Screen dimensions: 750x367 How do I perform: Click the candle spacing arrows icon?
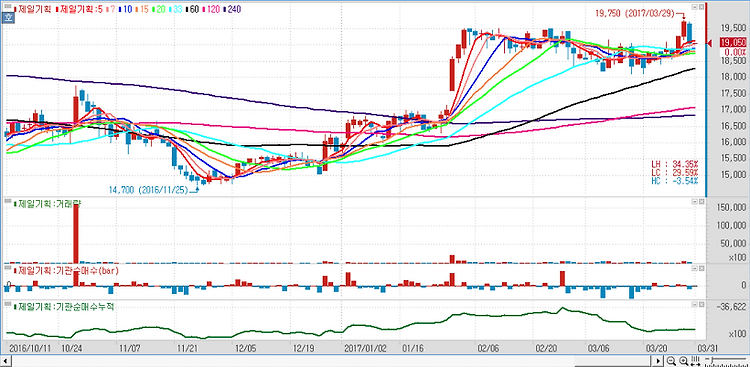[695, 361]
